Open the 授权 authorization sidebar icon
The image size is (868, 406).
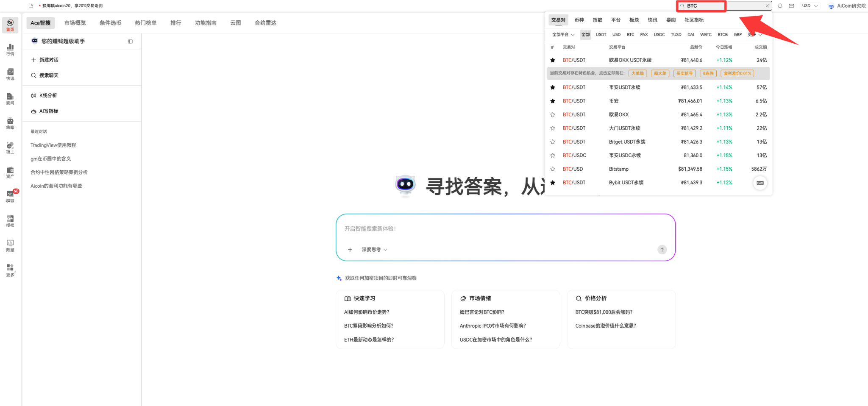tap(10, 221)
